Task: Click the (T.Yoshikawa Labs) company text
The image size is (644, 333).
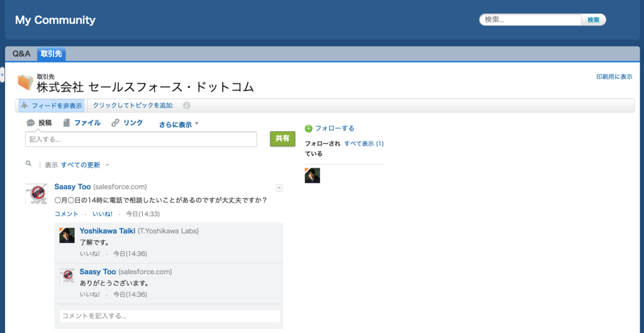Action: [x=168, y=231]
